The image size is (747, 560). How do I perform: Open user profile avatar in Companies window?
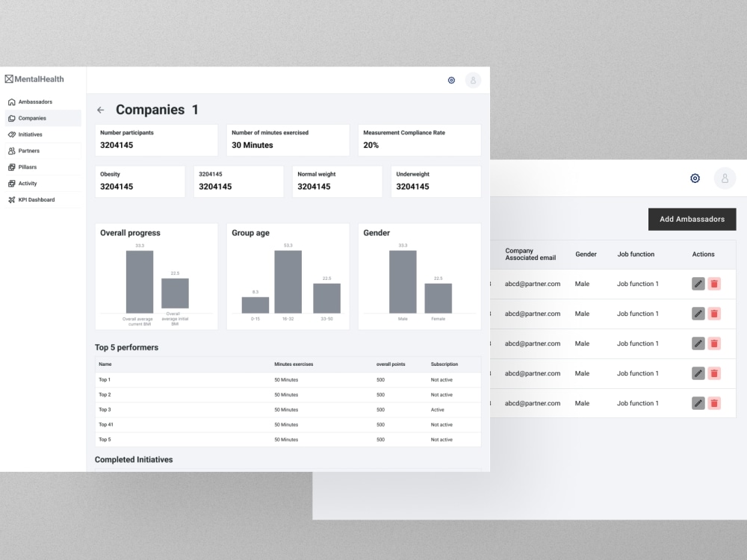click(473, 80)
